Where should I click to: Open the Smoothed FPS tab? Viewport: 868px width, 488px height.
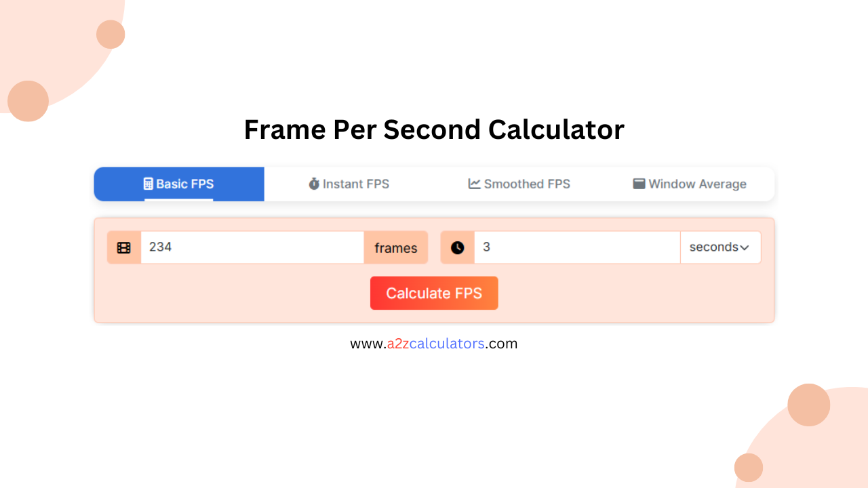pyautogui.click(x=519, y=184)
